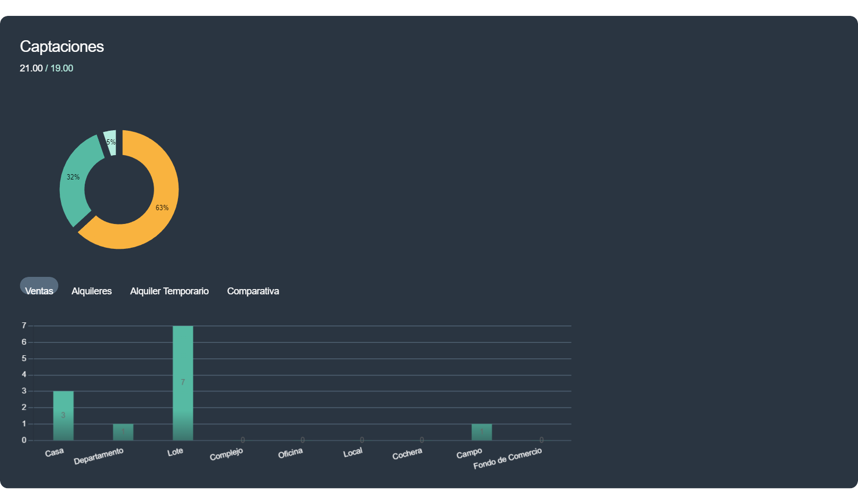Click the 21.00 total value

(x=31, y=68)
